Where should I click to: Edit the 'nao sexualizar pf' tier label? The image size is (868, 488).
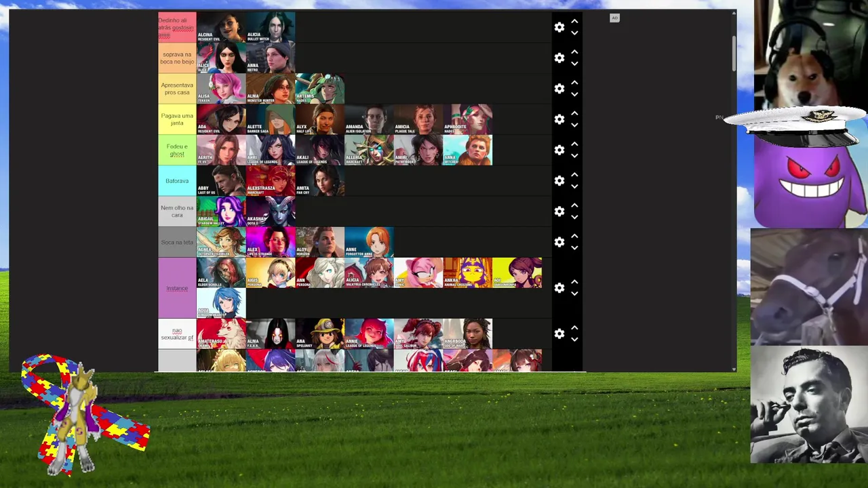click(x=177, y=334)
